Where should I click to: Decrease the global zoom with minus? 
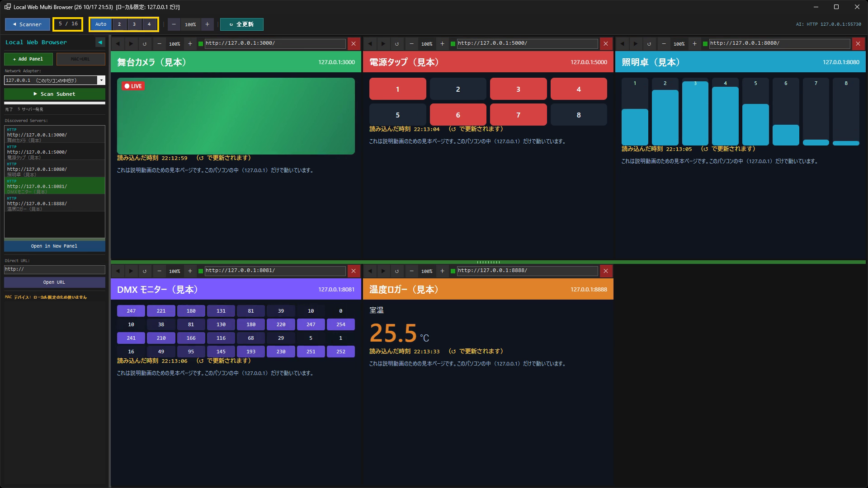pyautogui.click(x=174, y=24)
